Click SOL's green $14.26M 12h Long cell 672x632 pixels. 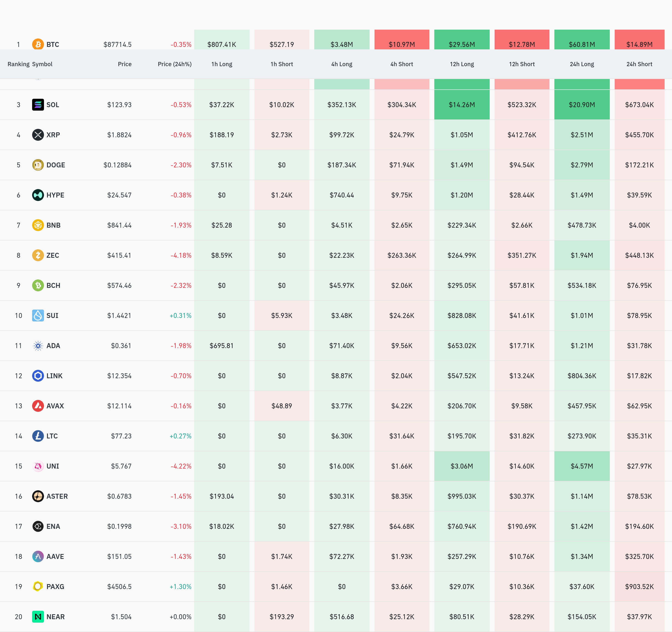tap(462, 105)
